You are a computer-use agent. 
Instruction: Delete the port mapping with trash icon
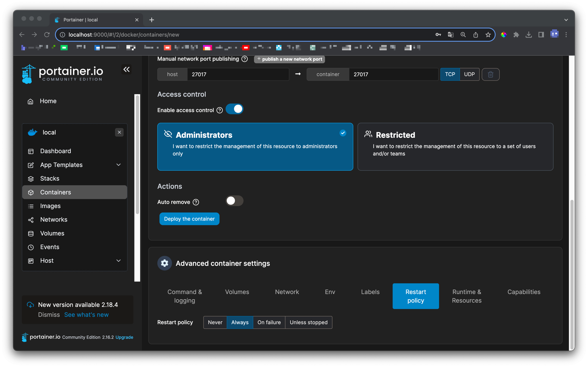coord(490,74)
